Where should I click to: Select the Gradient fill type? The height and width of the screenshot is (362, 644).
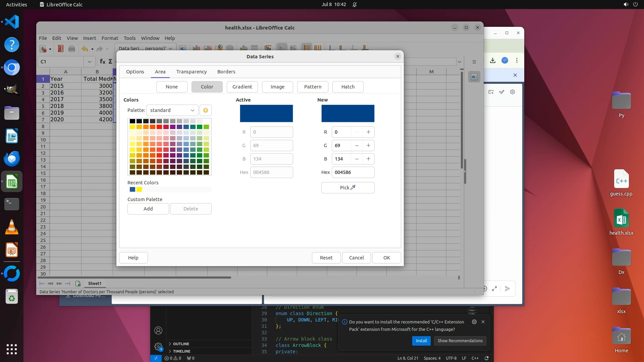(242, 87)
